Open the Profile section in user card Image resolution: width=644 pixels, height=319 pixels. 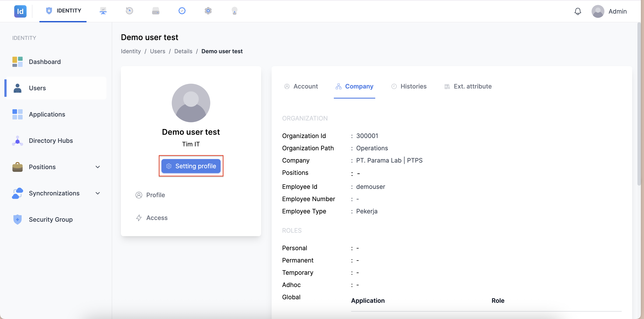[x=150, y=195]
